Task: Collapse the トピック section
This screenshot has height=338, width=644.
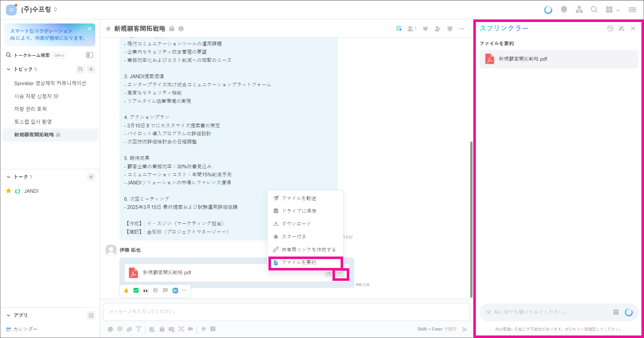Action: tap(8, 69)
